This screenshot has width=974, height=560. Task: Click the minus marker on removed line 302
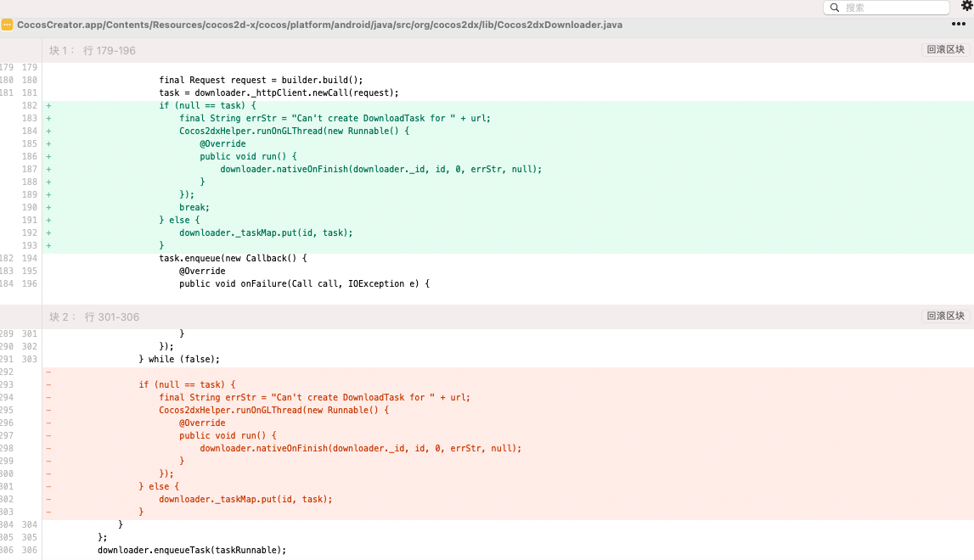tap(48, 500)
